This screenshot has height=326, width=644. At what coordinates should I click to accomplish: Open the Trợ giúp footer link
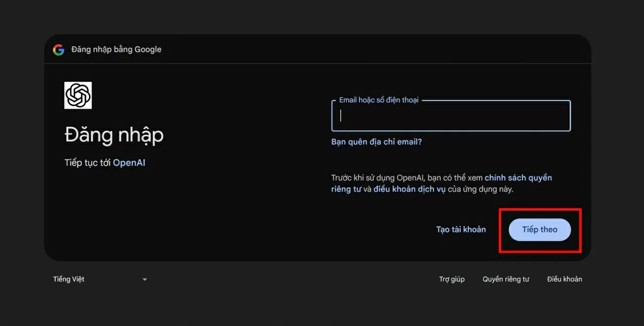click(x=452, y=279)
